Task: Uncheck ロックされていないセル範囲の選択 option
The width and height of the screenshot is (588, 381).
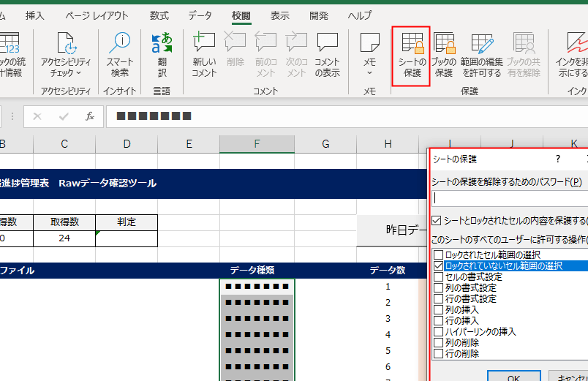Action: 438,266
